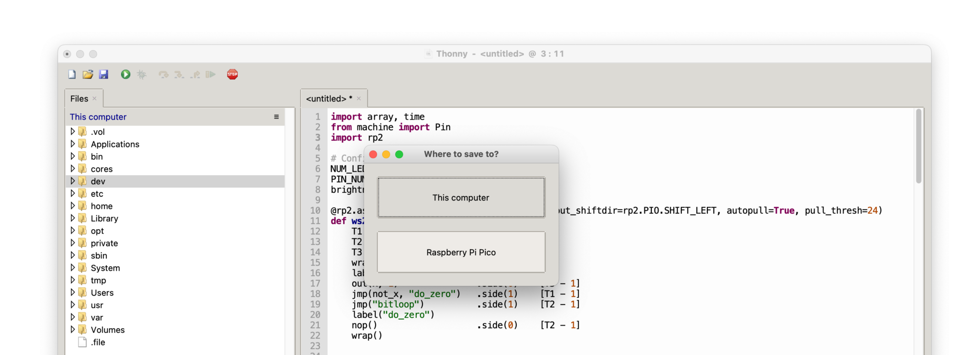The height and width of the screenshot is (355, 980).
Task: Expand the Applications folder arrow
Action: coord(73,144)
